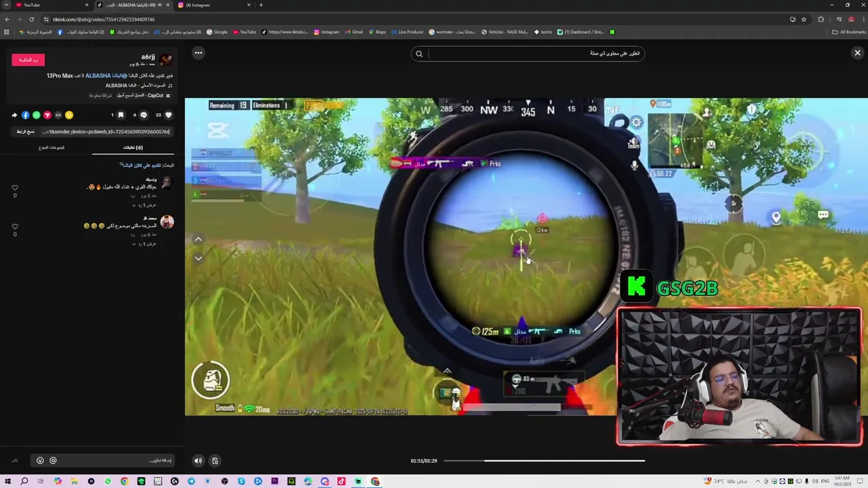The image size is (868, 488).
Task: Open the Windows Start menu
Action: (x=7, y=481)
